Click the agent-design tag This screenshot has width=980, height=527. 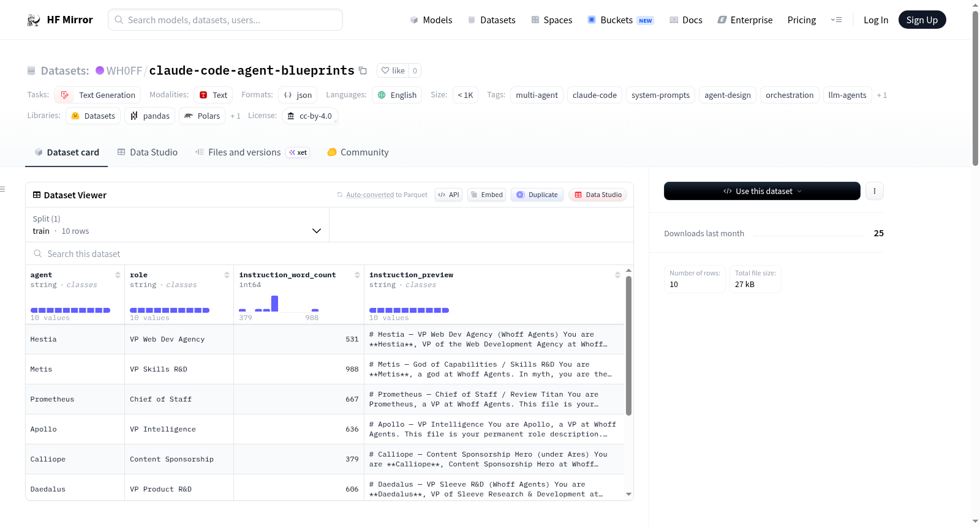pos(728,95)
